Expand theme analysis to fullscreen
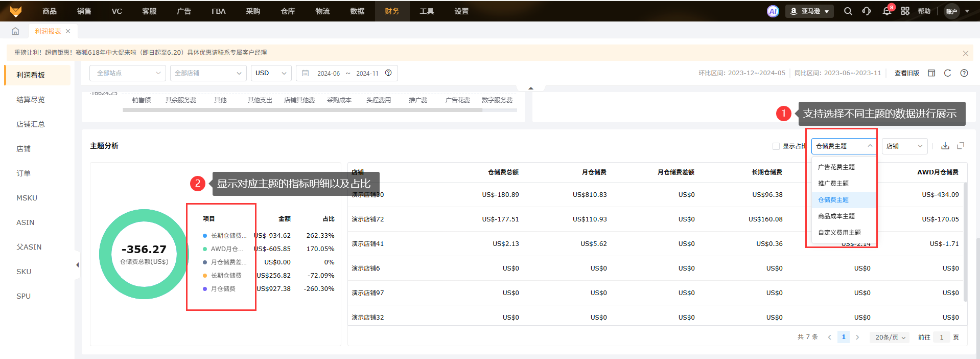 961,146
